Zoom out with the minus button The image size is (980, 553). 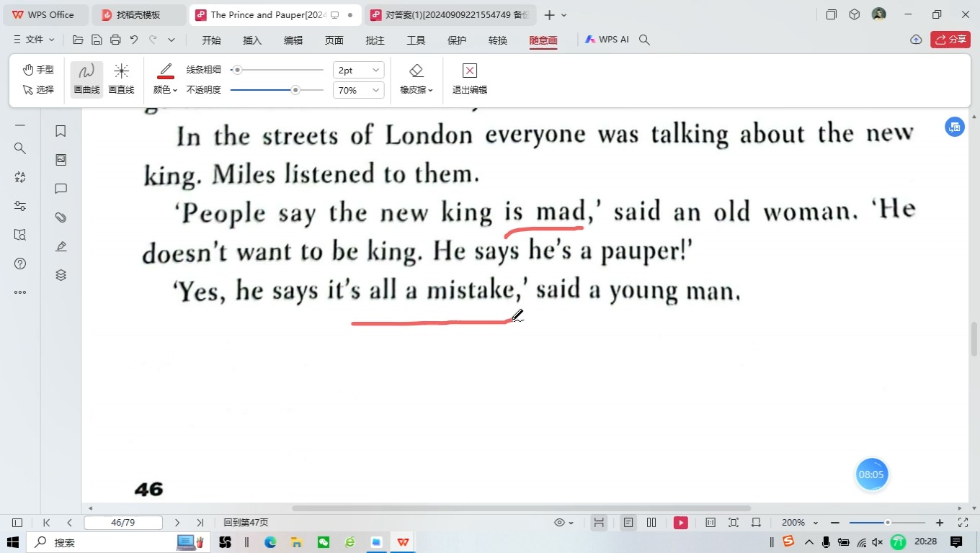835,523
